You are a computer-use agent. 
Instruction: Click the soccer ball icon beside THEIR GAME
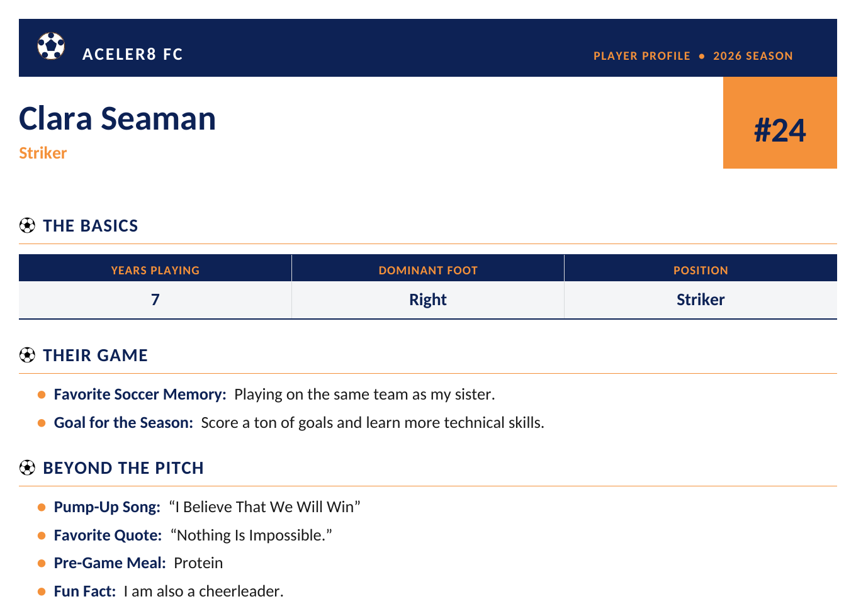click(x=27, y=355)
